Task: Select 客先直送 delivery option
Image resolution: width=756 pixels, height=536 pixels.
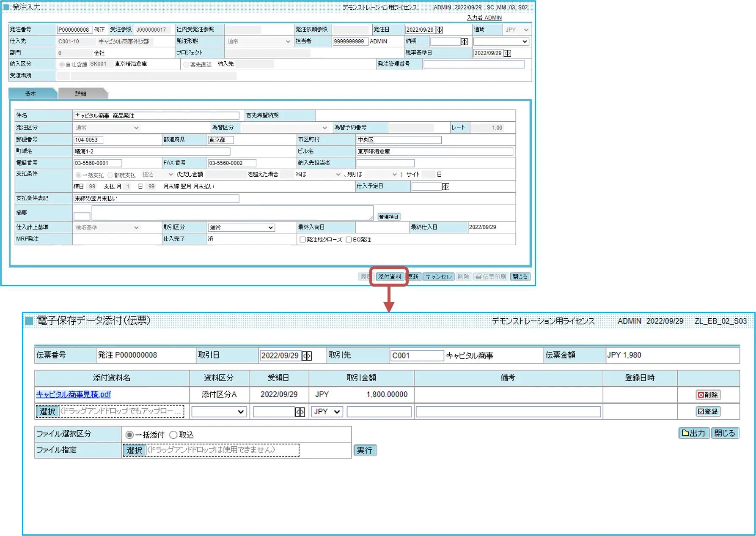Action: (186, 65)
